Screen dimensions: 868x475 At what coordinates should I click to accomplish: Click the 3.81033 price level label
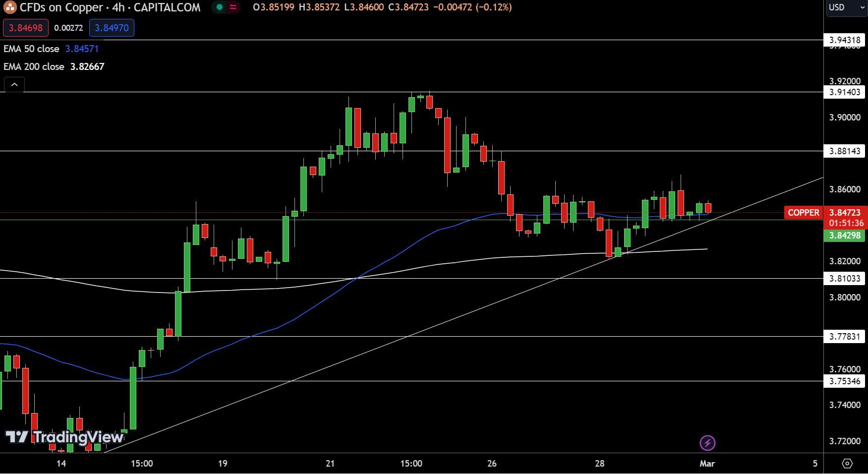pyautogui.click(x=845, y=279)
